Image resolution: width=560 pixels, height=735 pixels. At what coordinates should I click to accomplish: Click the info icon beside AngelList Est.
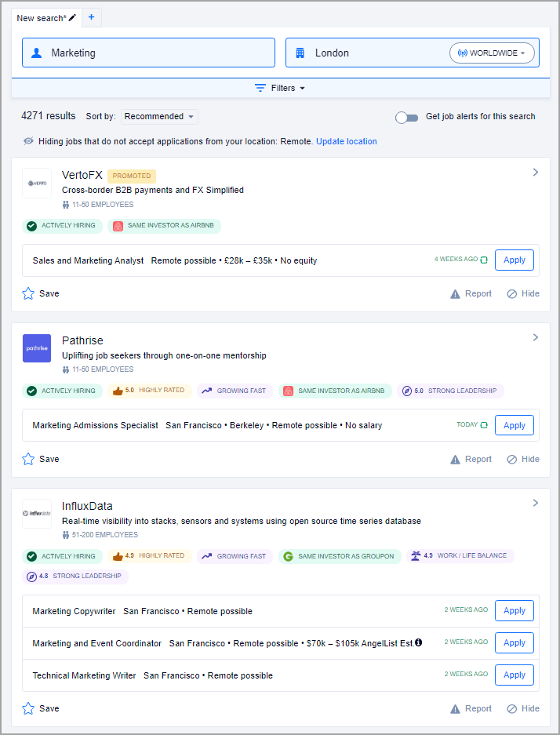(418, 642)
